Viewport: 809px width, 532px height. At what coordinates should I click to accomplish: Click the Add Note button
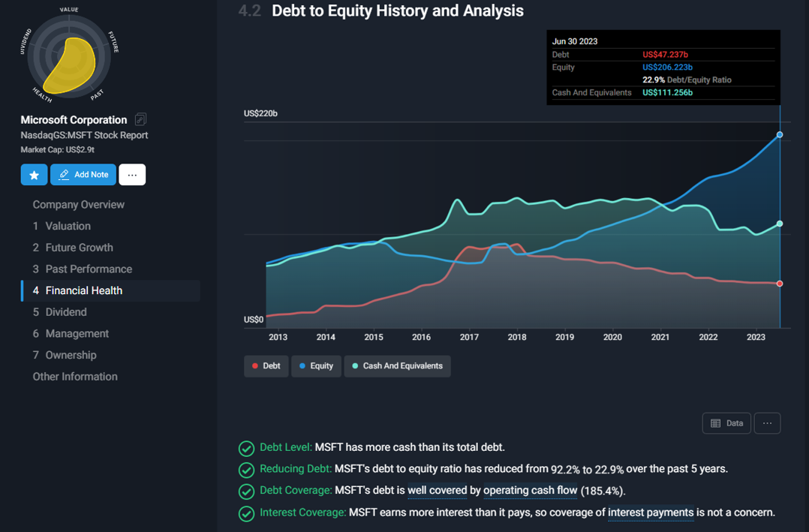point(83,174)
